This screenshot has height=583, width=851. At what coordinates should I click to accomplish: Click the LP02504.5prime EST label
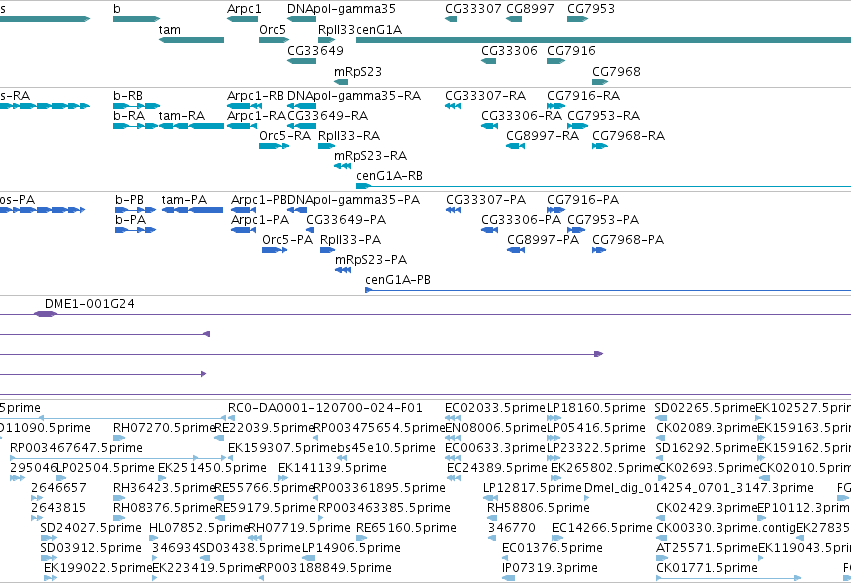[105, 468]
